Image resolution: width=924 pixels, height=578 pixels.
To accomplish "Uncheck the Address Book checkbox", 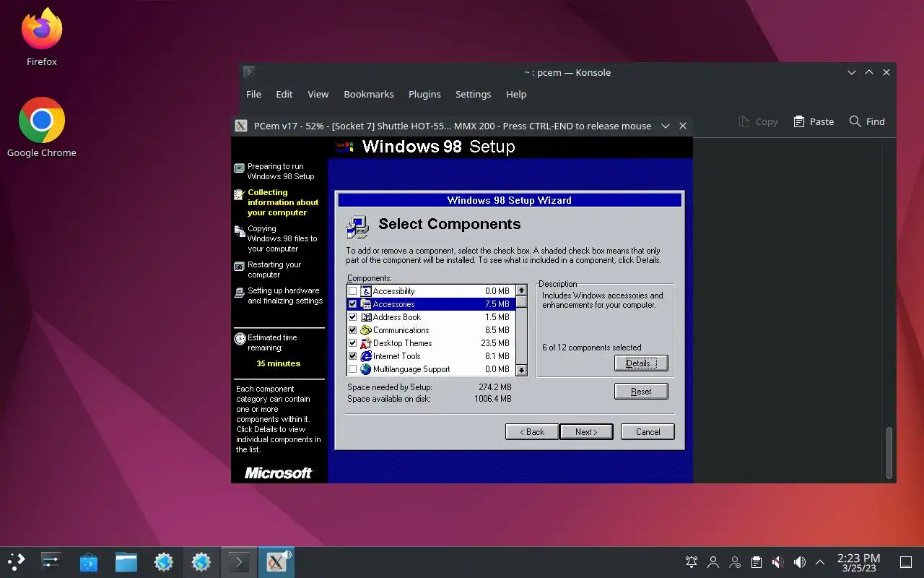I will [352, 317].
